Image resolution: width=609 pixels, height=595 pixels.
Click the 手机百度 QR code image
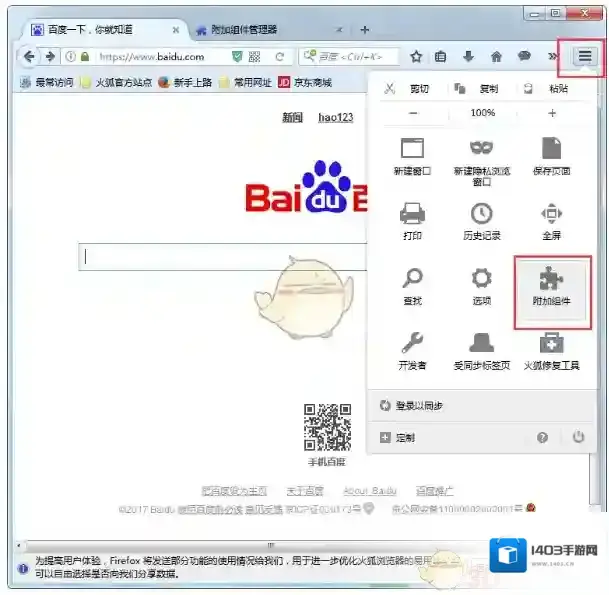pos(327,427)
